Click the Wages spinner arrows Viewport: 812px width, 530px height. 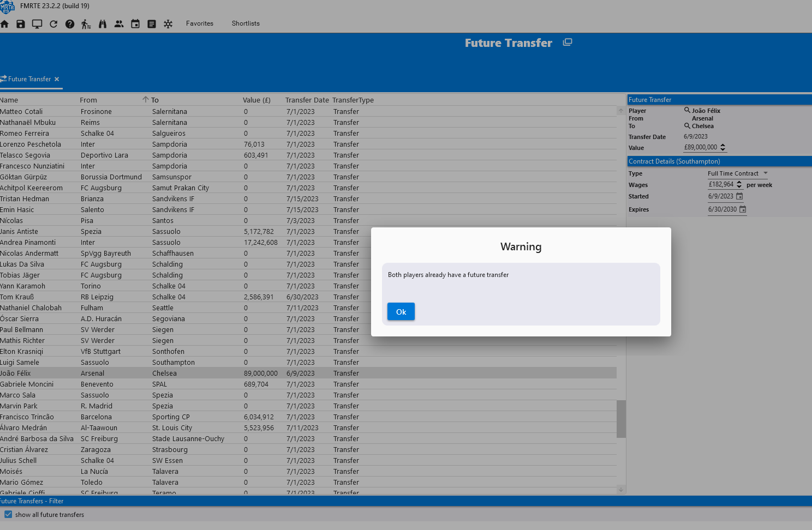pyautogui.click(x=739, y=184)
